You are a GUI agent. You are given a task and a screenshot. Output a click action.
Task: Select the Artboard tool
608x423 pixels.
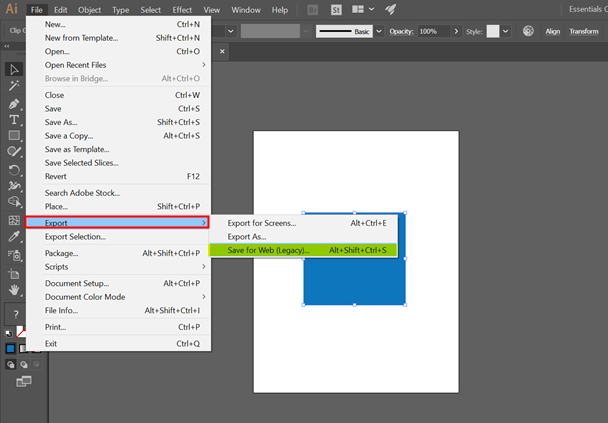pos(14,274)
